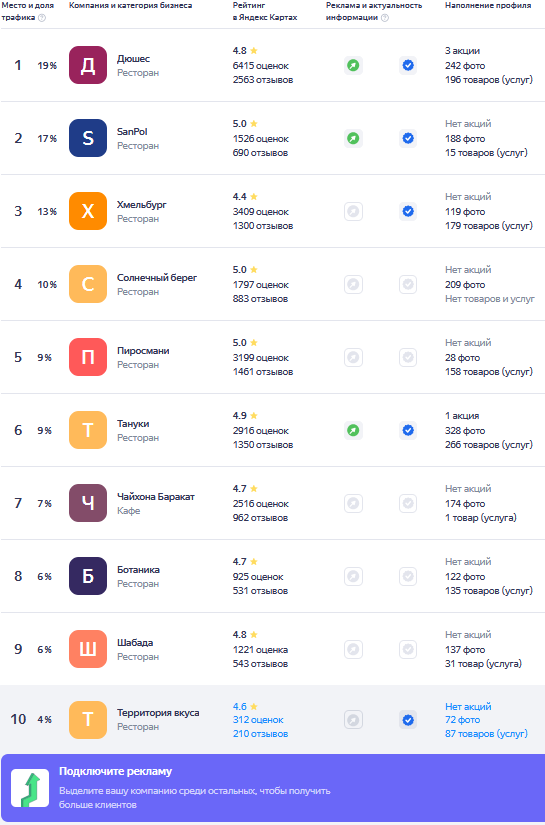Click the Подключите рекламу banner heading
The image size is (545, 825).
116,772
